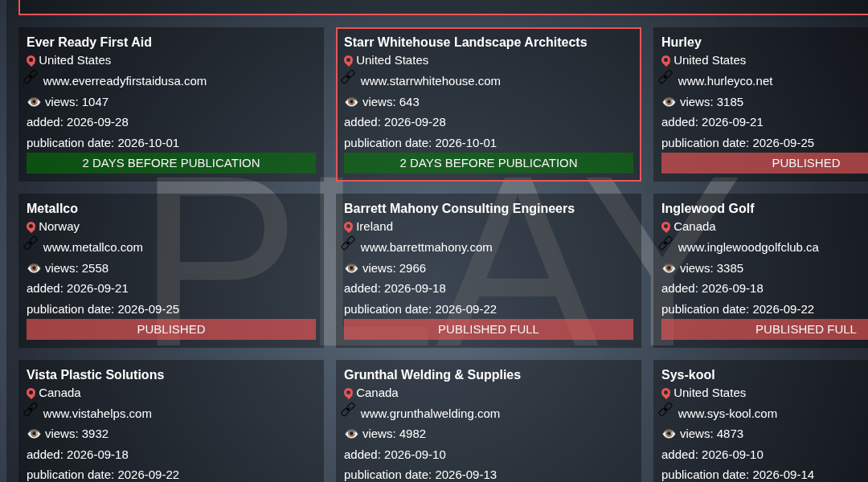Click the location pin on the Hurley card

[666, 61]
